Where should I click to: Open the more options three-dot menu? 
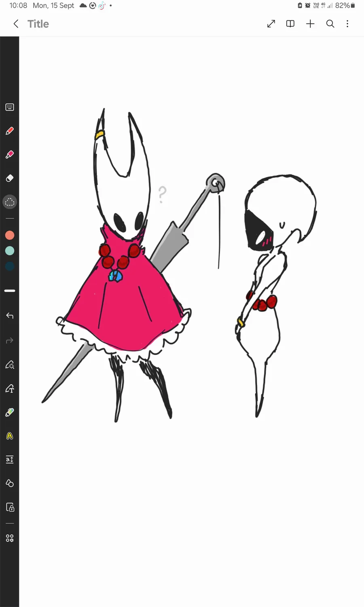(347, 24)
